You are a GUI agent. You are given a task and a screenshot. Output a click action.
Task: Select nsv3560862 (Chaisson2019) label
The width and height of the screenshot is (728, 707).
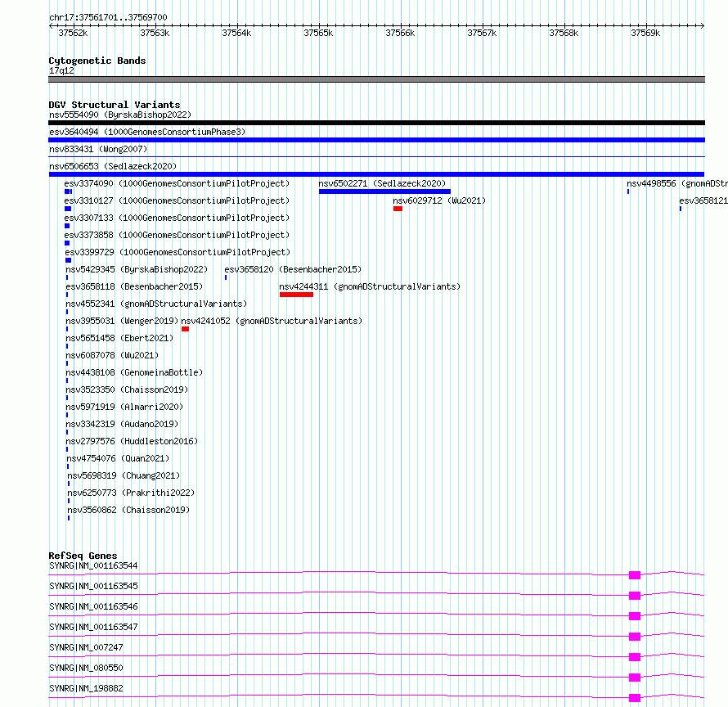(129, 510)
